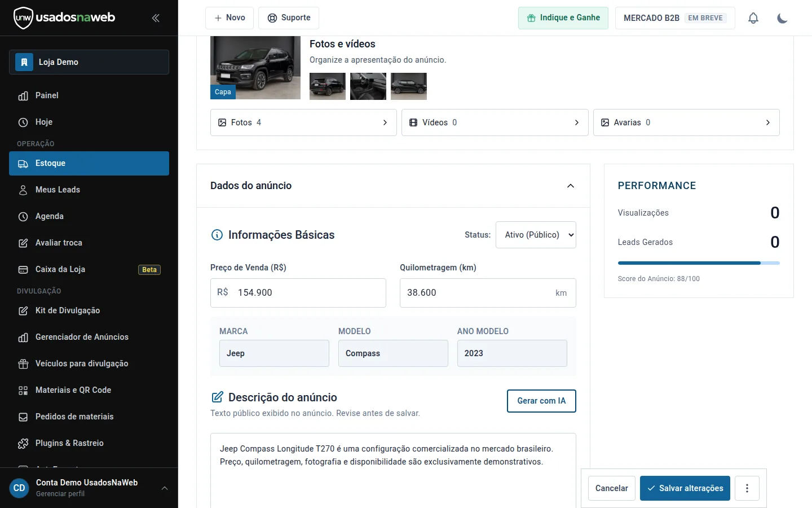Click the Meus Leads person icon

(x=23, y=190)
